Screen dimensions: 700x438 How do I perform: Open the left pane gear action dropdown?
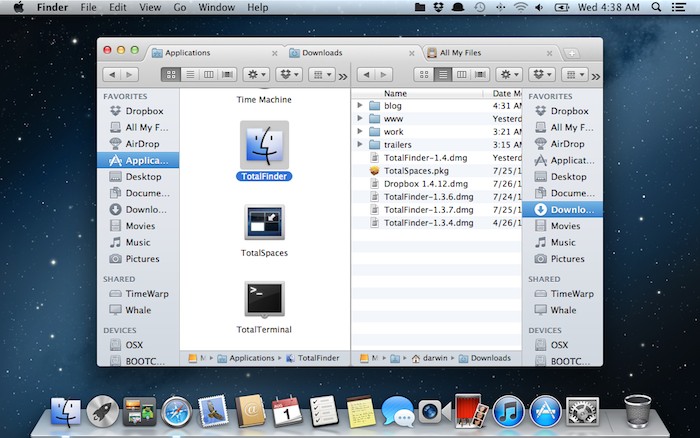pos(257,74)
